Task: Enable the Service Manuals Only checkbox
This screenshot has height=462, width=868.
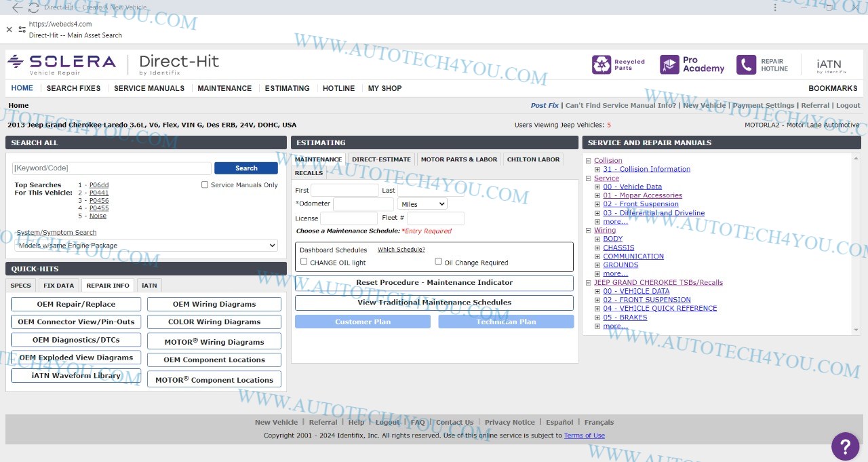Action: 205,185
